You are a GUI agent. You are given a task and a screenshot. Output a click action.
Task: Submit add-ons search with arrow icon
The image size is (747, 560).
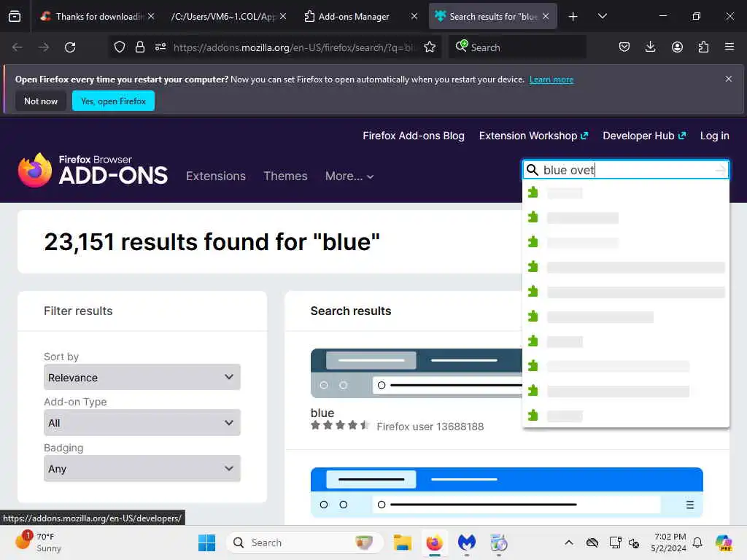(x=720, y=170)
